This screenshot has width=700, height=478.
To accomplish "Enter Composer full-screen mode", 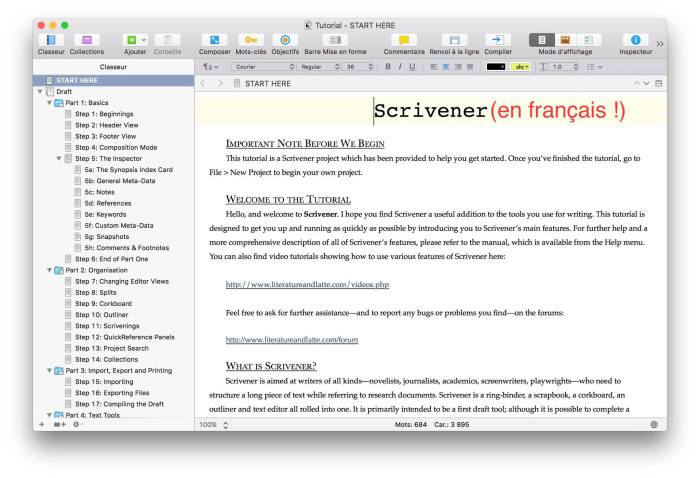I will point(214,38).
